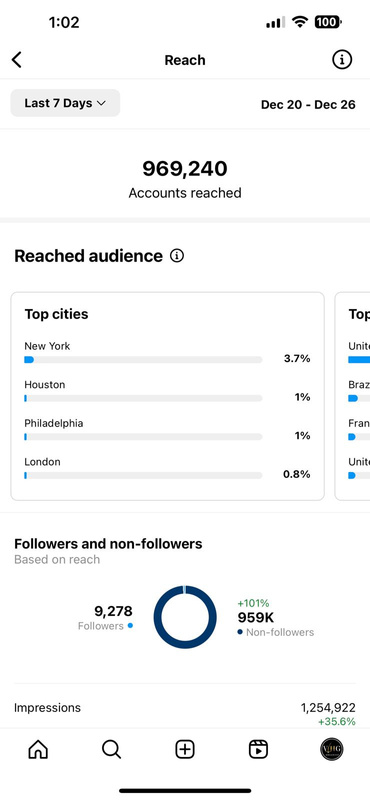Go back using the top-left arrow

click(x=17, y=60)
